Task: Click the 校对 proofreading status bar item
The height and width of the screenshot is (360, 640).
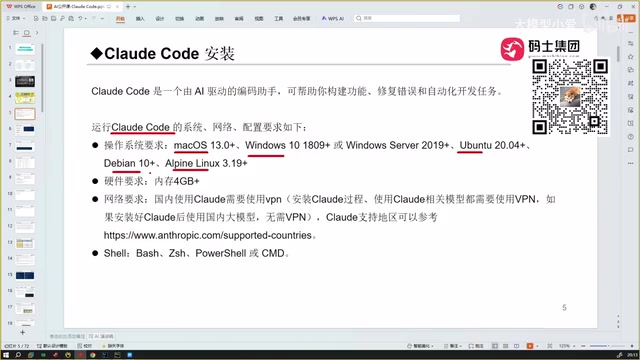Action: [84, 346]
